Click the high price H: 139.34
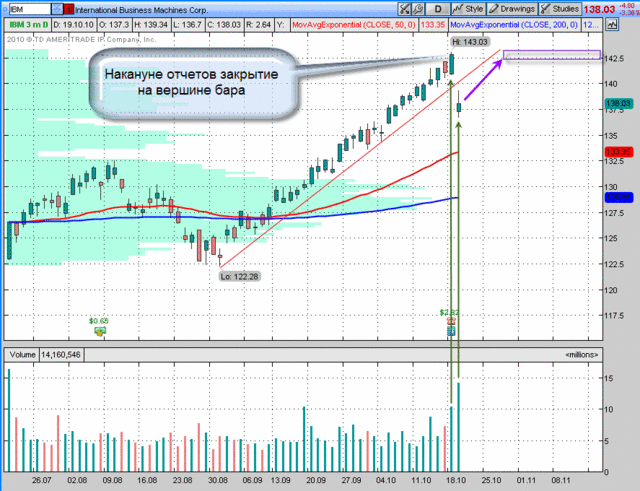Image resolution: width=640 pixels, height=491 pixels. (x=151, y=25)
